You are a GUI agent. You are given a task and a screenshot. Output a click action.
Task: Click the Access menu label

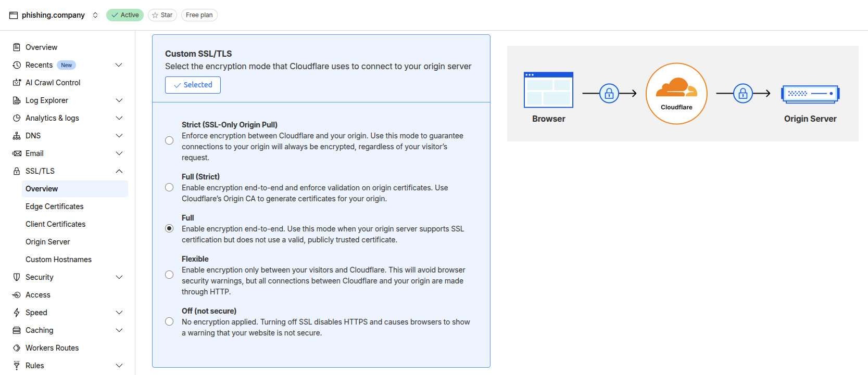(x=38, y=295)
